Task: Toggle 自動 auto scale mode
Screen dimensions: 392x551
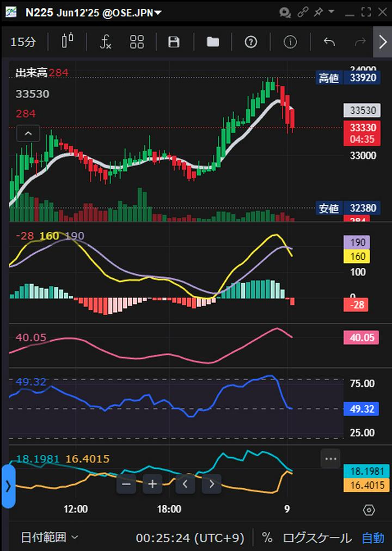Action: 373,538
